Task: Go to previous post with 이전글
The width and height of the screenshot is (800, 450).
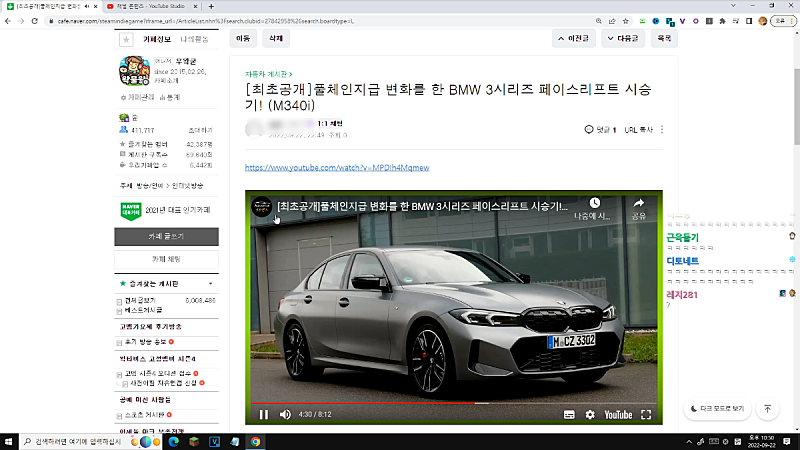Action: (x=573, y=38)
